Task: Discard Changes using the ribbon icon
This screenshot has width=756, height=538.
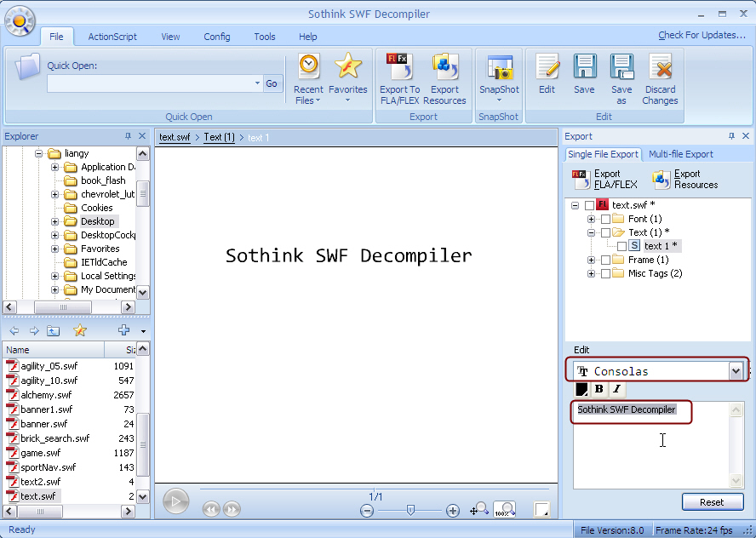Action: [660, 79]
